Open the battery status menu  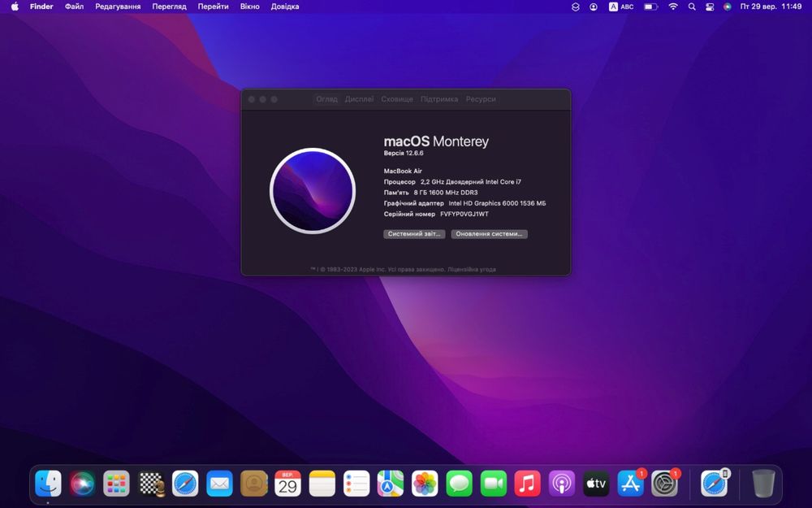coord(650,7)
